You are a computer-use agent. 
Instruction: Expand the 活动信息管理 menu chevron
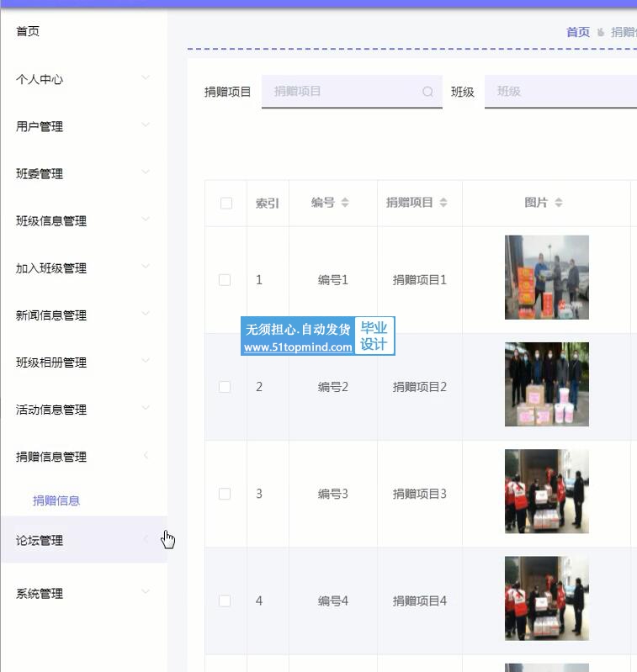[146, 408]
